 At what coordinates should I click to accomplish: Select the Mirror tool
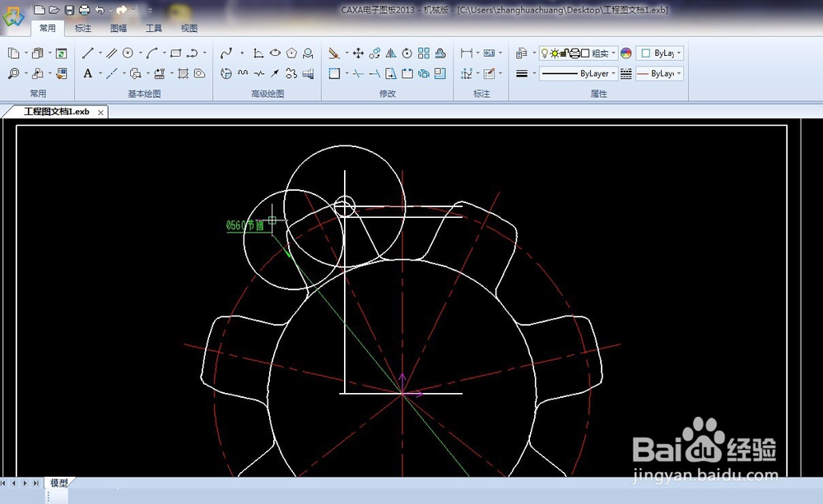(x=390, y=53)
